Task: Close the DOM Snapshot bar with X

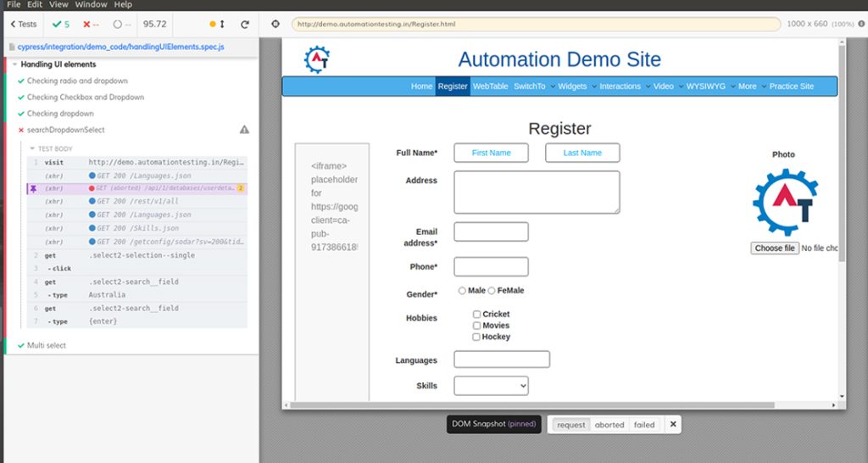Action: tap(673, 424)
